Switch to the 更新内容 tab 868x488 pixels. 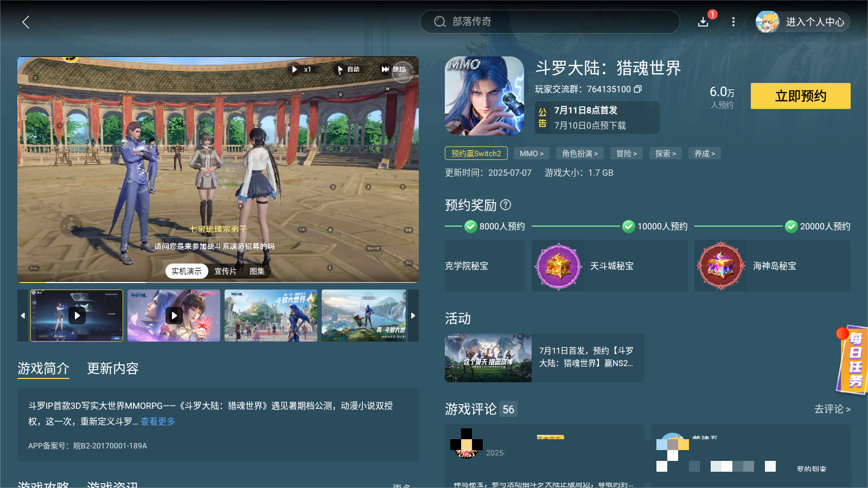113,369
